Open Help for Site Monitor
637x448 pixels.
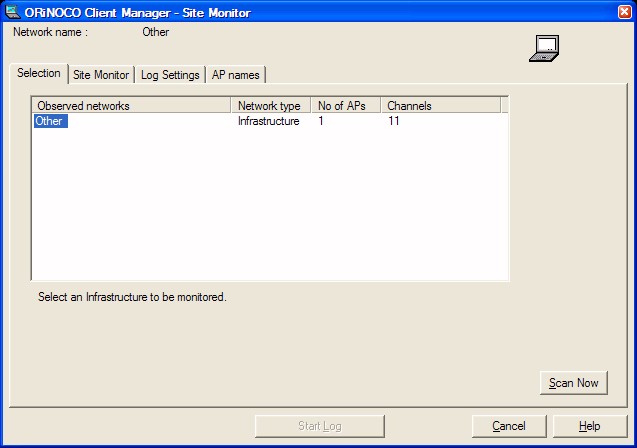[x=590, y=426]
